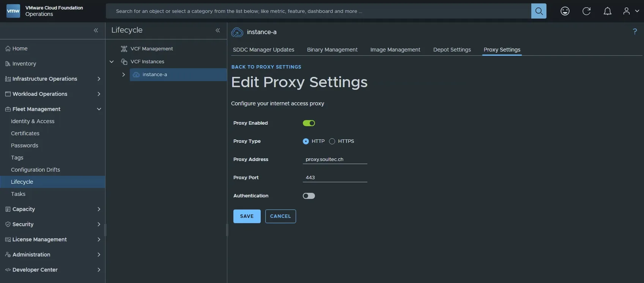The width and height of the screenshot is (644, 283).
Task: Click the refresh icon in header
Action: [x=586, y=11]
